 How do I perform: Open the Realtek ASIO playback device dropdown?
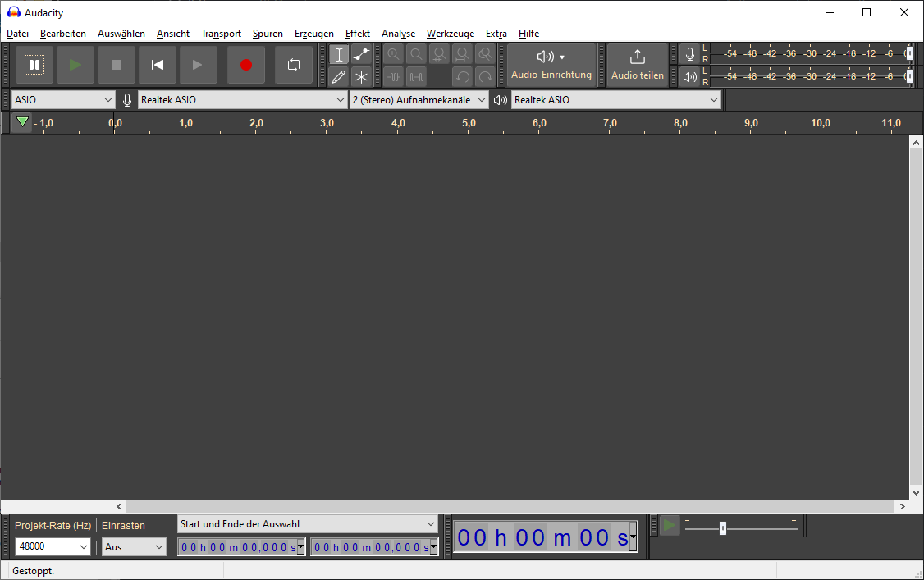click(x=615, y=99)
